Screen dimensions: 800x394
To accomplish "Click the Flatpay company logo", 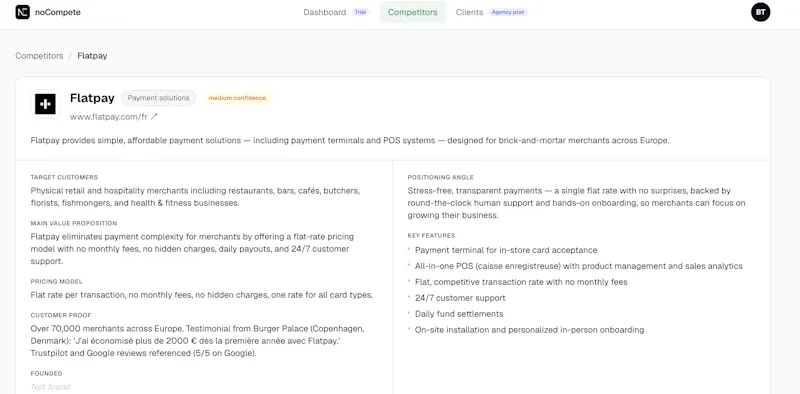I will coord(45,104).
